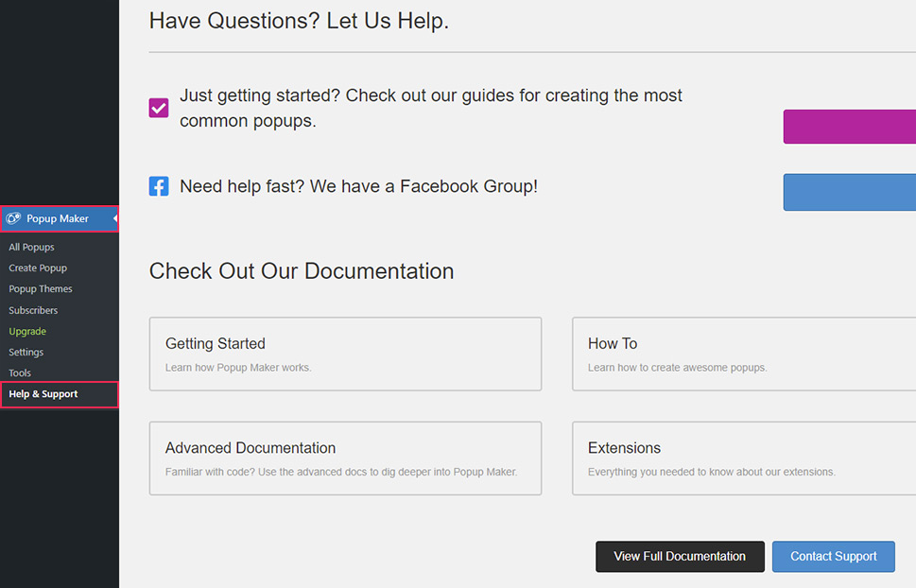Open the green Upgrade sidebar link
The image size is (916, 588).
click(x=27, y=331)
